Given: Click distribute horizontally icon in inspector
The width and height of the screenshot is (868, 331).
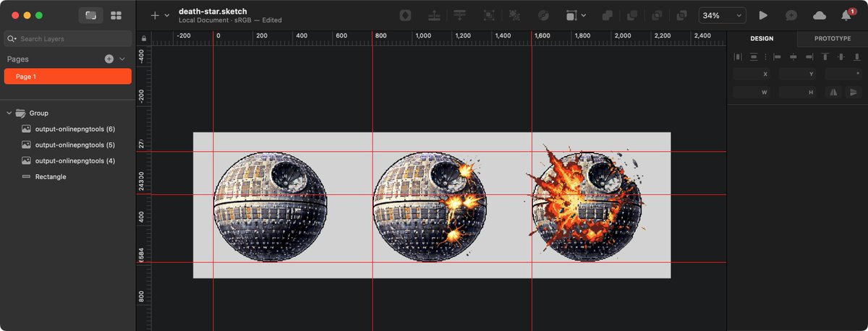Looking at the screenshot, I should point(738,56).
